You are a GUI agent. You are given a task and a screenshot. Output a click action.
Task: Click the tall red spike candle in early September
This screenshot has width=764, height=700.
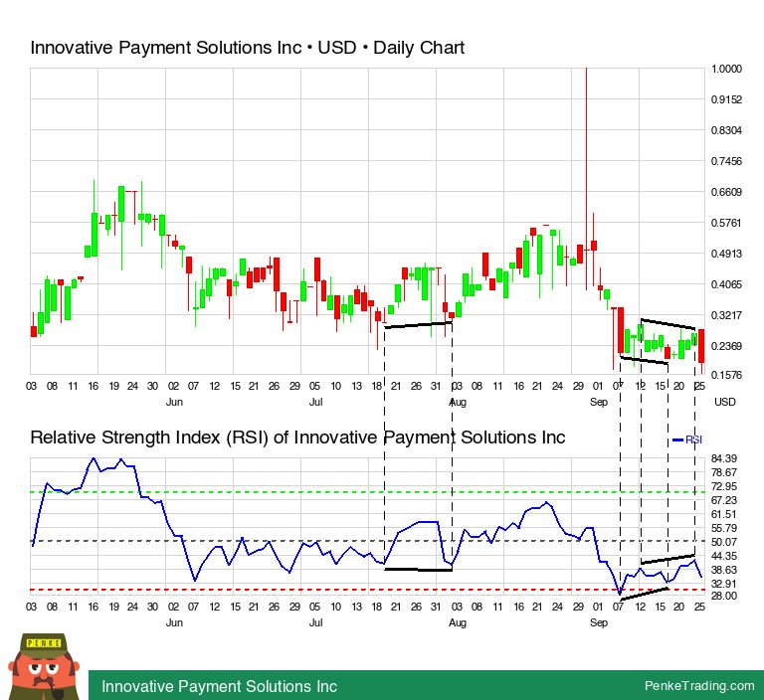tap(586, 179)
